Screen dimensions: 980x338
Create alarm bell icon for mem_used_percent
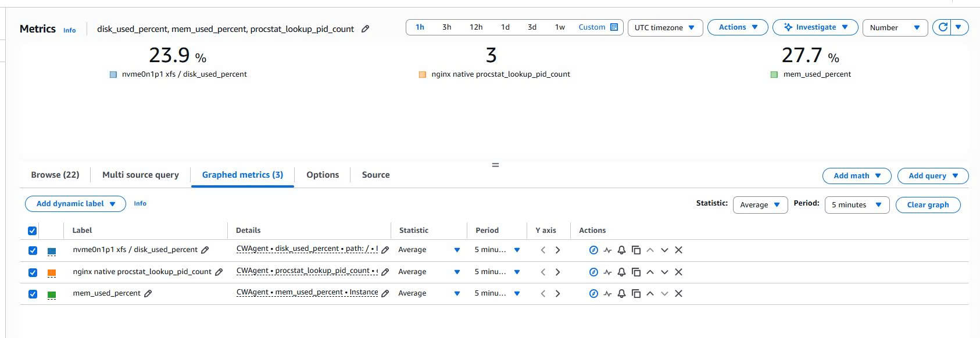click(621, 294)
